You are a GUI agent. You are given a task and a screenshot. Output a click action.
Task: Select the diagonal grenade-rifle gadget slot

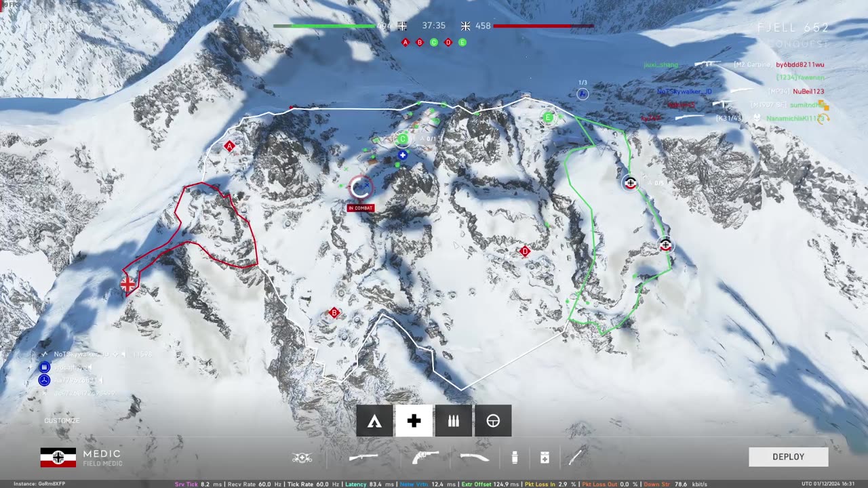point(575,457)
